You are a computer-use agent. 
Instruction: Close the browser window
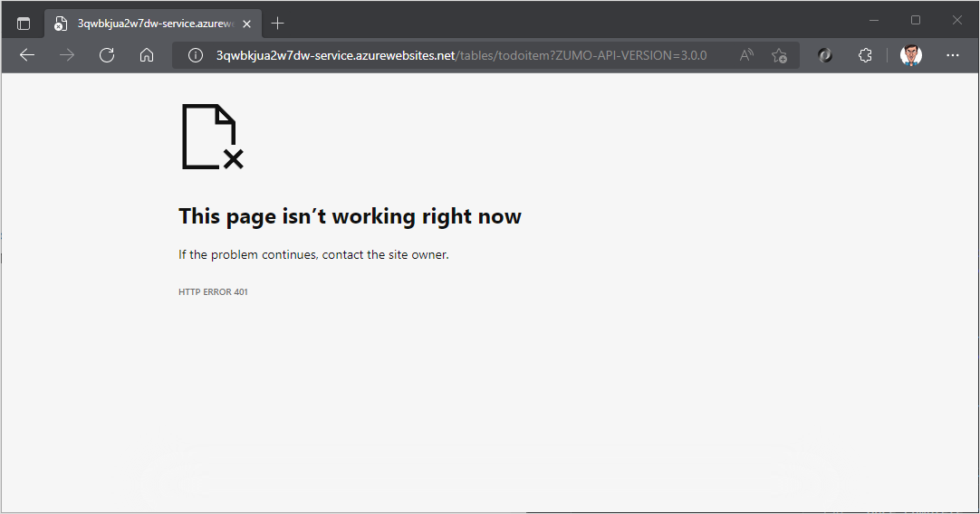pyautogui.click(x=956, y=21)
